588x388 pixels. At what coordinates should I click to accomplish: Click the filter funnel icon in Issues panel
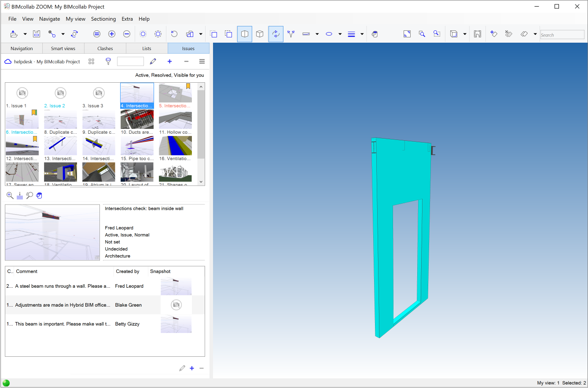click(108, 62)
